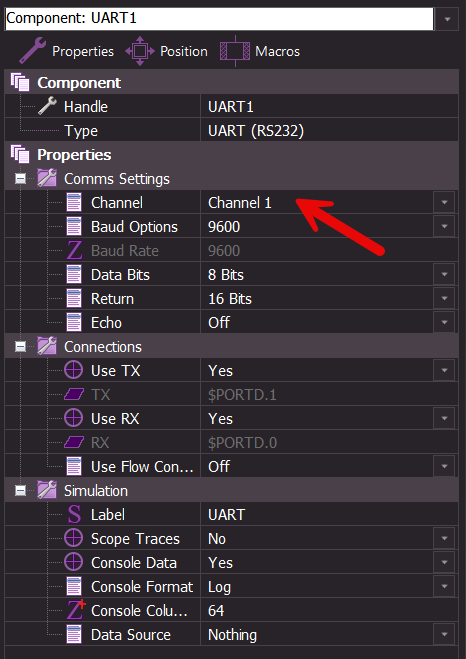466x659 pixels.
Task: Open the Baud Options dropdown
Action: pyautogui.click(x=445, y=227)
